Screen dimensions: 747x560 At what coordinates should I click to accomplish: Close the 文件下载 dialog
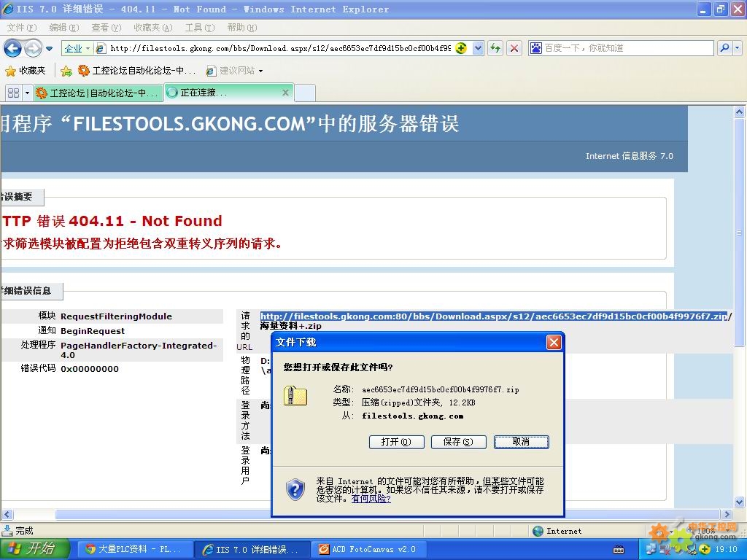point(554,342)
